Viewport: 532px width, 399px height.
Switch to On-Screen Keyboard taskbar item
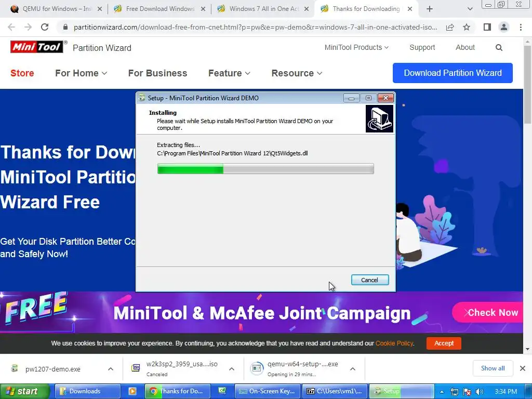click(268, 391)
